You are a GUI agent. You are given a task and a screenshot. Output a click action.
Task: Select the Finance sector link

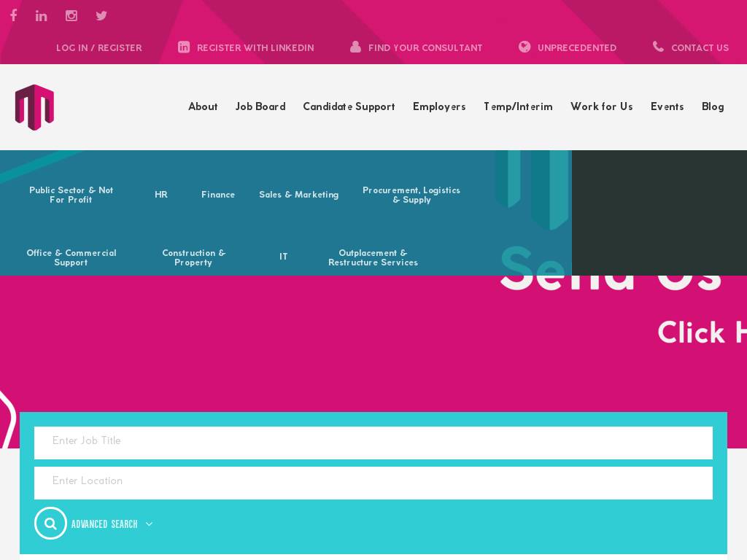click(x=218, y=195)
